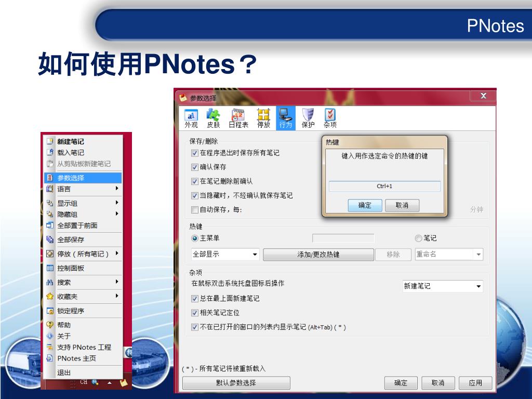
Task: Click the 关于 about info icon
Action: click(x=50, y=336)
